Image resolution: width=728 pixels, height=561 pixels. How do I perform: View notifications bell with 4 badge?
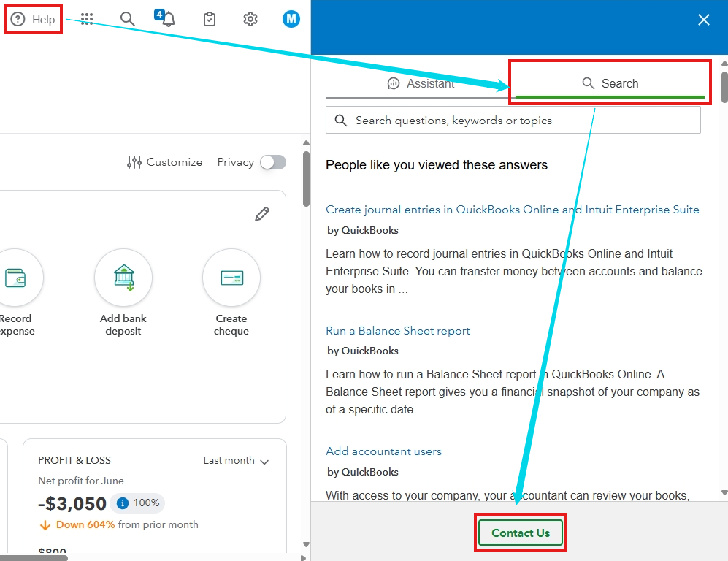click(165, 18)
